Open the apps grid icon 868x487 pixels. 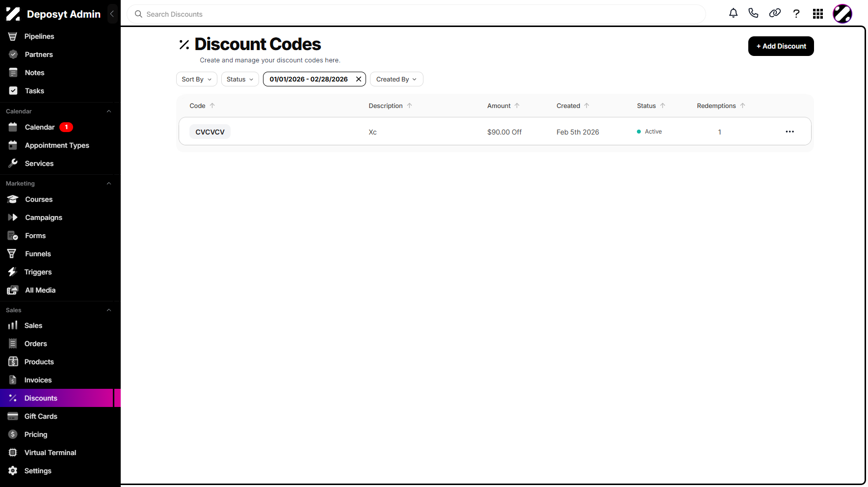coord(818,14)
